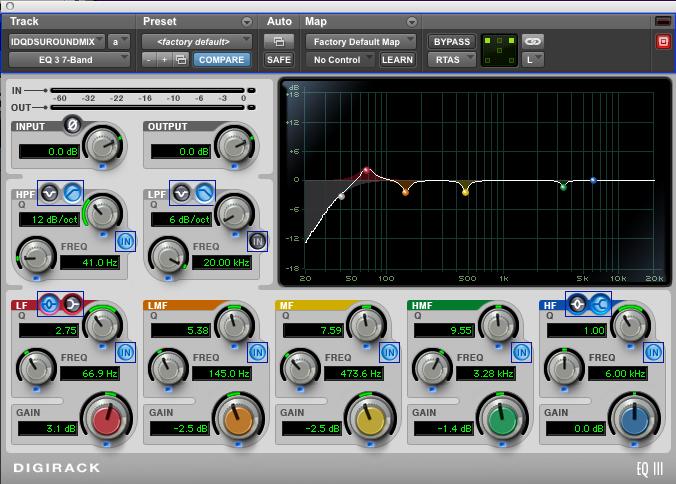Image resolution: width=676 pixels, height=484 pixels.
Task: Toggle the MF band IN button
Action: click(x=389, y=353)
